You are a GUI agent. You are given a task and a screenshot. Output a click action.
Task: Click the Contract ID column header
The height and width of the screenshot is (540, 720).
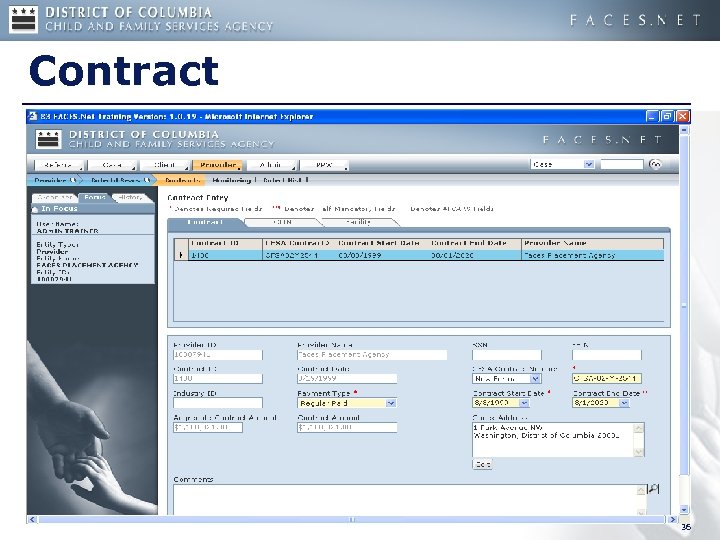[225, 243]
